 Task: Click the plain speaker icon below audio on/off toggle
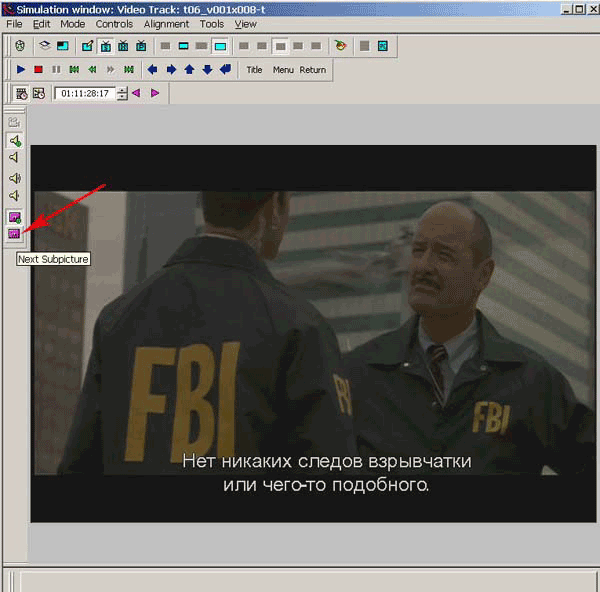point(14,157)
